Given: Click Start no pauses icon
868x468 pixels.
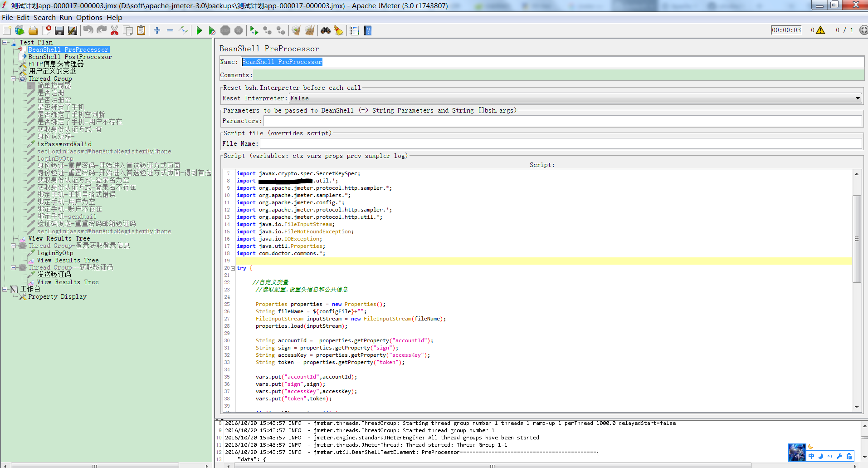Looking at the screenshot, I should [212, 30].
